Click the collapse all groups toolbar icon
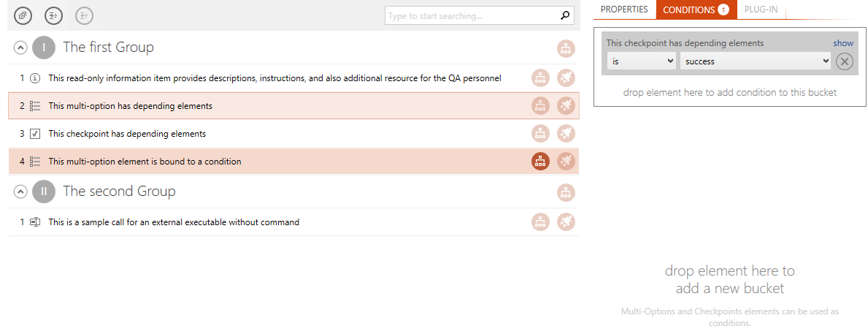 tap(23, 15)
